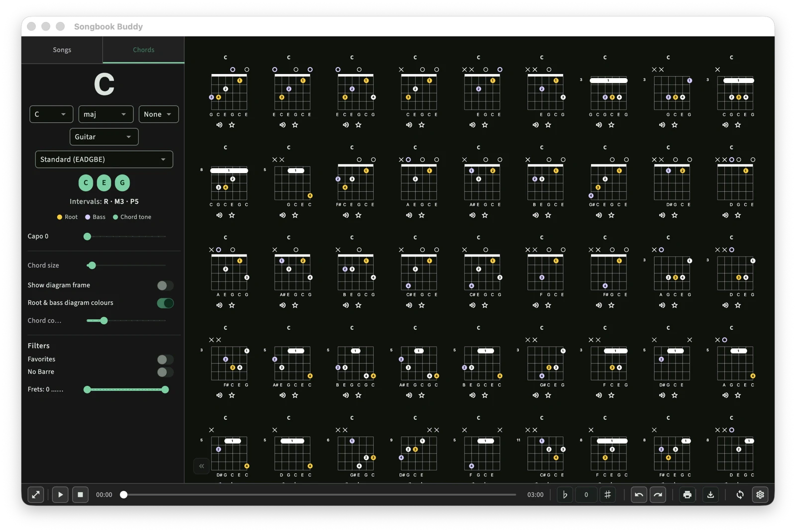796x532 pixels.
Task: Play sound for the F# G C E chord
Action: (599, 305)
